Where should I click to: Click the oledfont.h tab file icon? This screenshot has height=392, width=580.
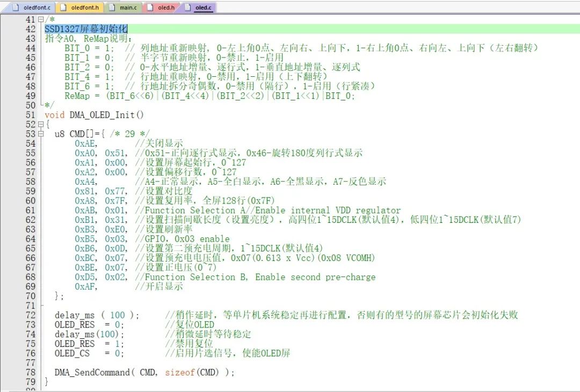(63, 8)
